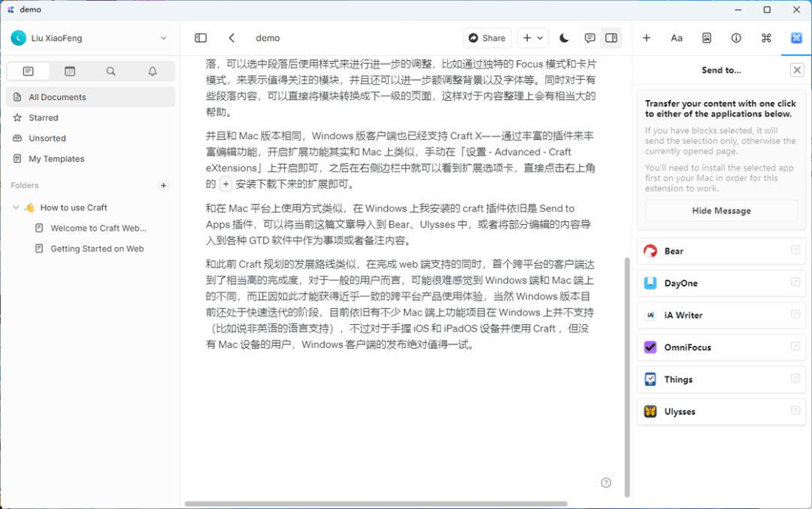Click the DayOne app icon
812x509 pixels.
coord(650,283)
